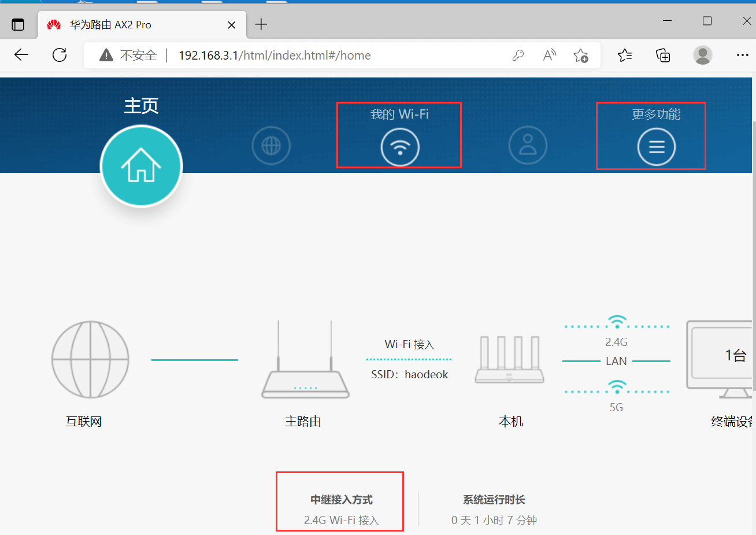
Task: Click the 终端设备 label
Action: pyautogui.click(x=732, y=422)
